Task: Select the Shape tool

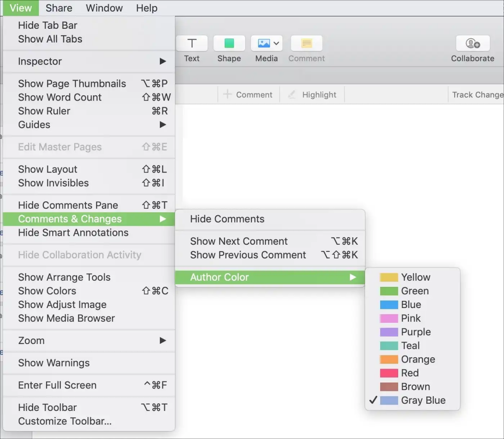Action: coord(229,43)
